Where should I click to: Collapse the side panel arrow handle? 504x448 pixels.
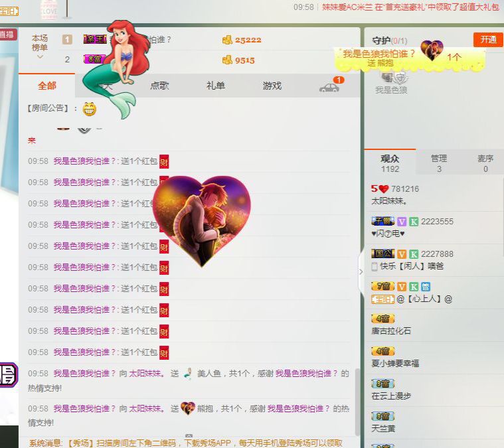(x=361, y=272)
